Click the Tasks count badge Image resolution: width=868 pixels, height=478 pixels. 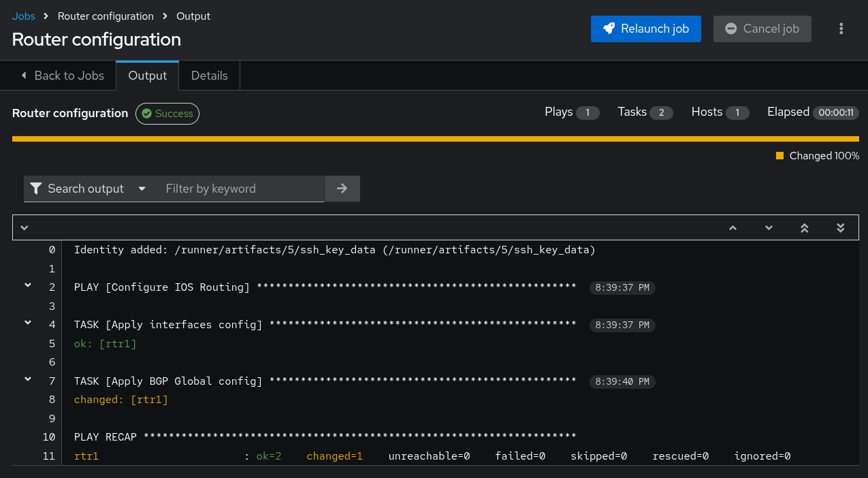click(x=661, y=113)
